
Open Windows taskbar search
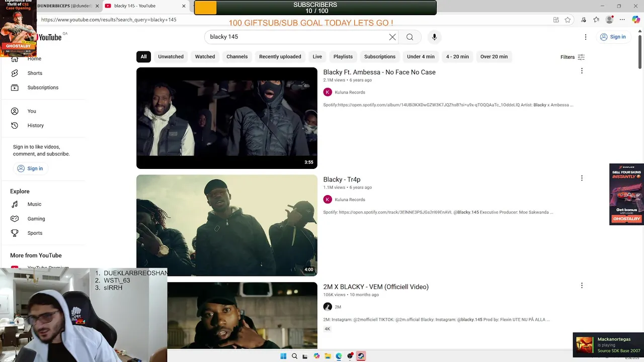click(x=294, y=356)
